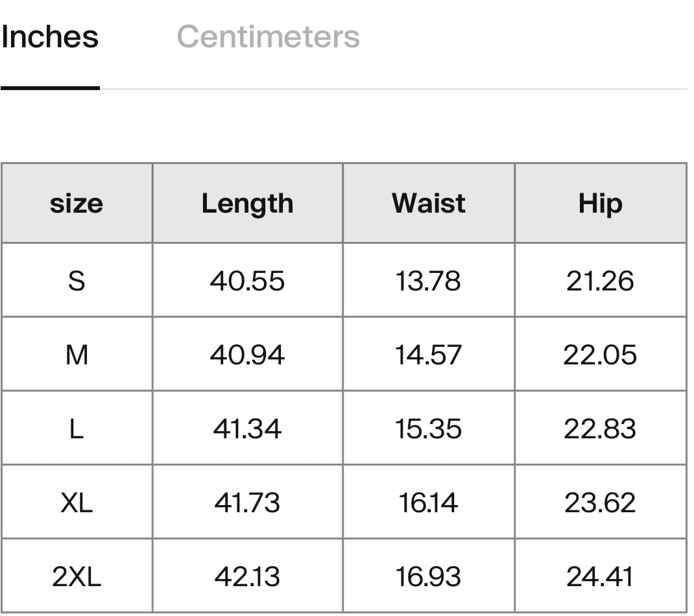Select the 2XL size row label

click(77, 576)
